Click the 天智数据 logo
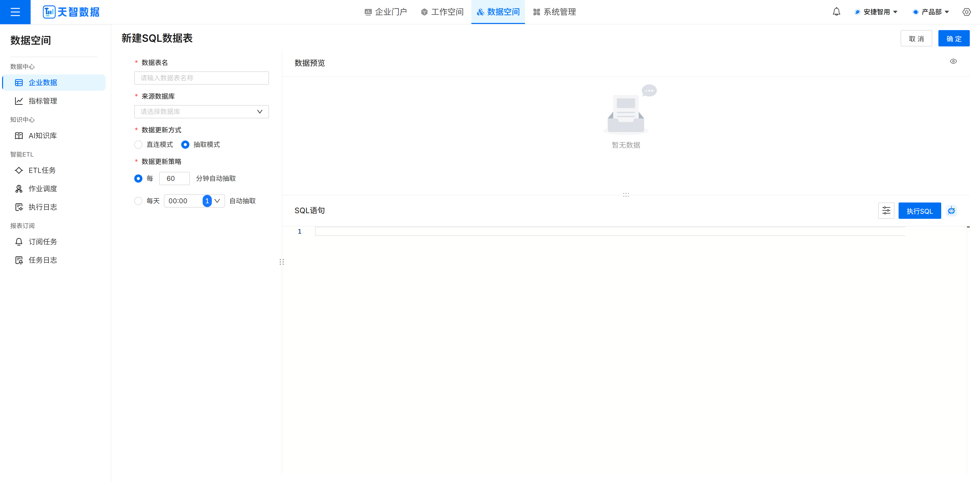 [71, 12]
